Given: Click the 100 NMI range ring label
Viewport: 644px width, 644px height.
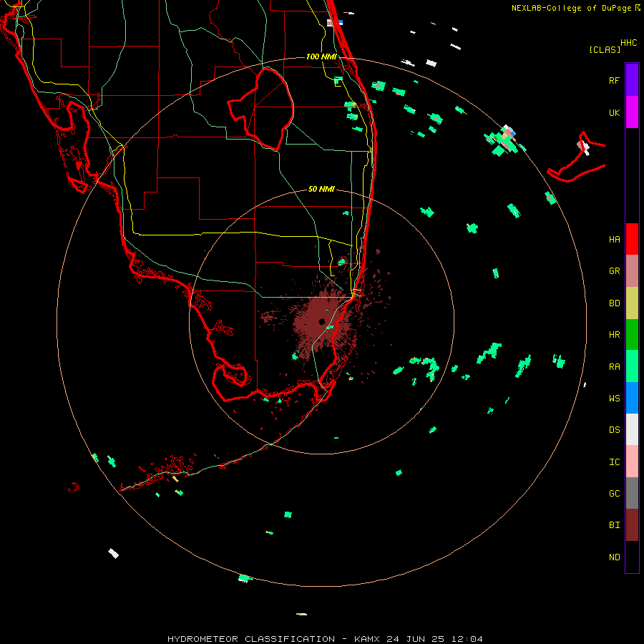Looking at the screenshot, I should point(321,57).
